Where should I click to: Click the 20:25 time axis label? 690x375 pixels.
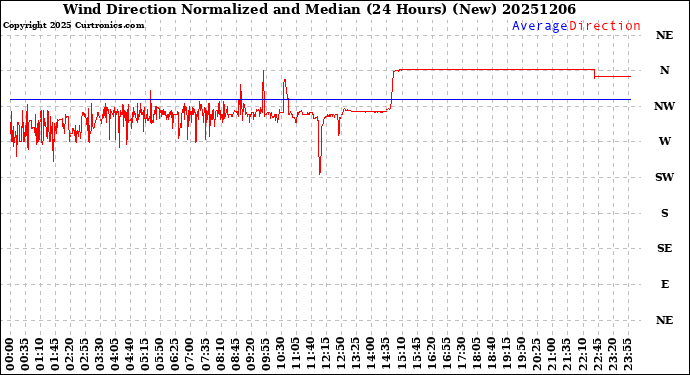[536, 355]
